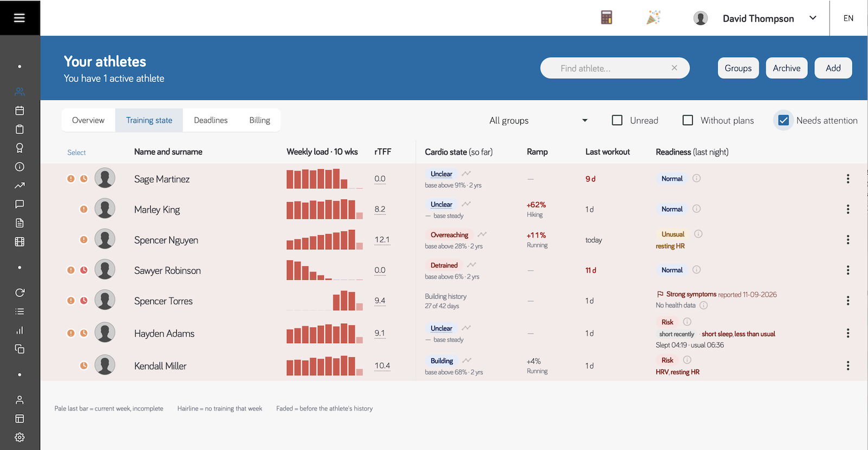868x450 pixels.
Task: Open the single-user profile sidebar icon
Action: click(x=20, y=400)
